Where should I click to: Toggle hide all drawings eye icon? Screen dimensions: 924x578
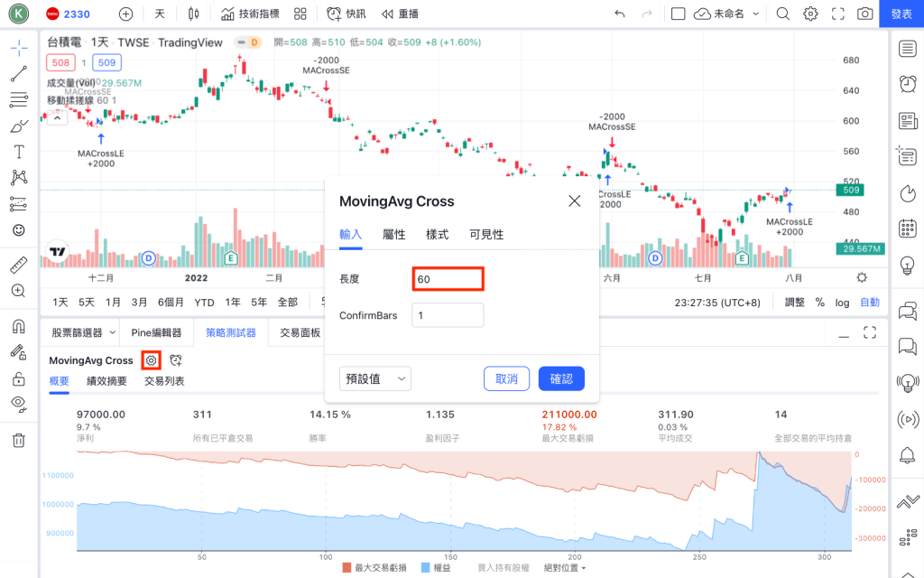coord(19,404)
